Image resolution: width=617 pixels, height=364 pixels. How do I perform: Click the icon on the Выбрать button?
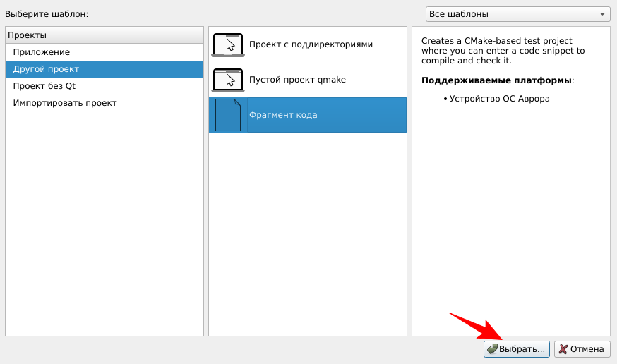tap(492, 349)
